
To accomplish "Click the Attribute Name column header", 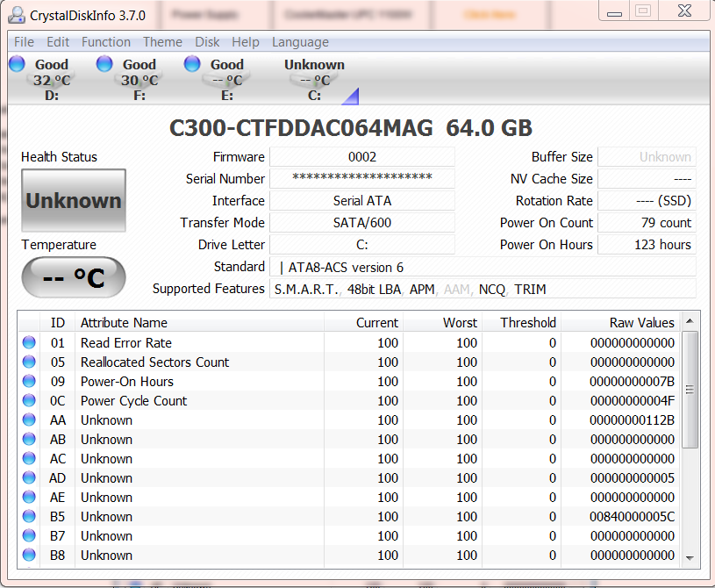I will click(x=199, y=322).
